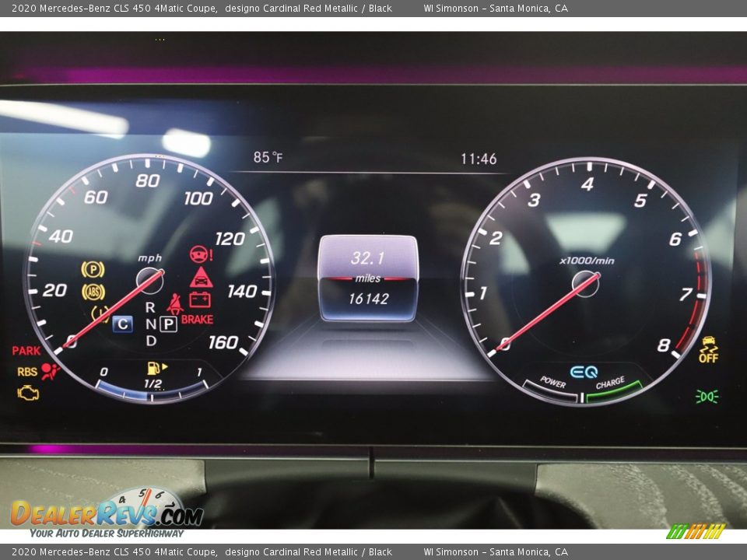The width and height of the screenshot is (747, 560).
Task: Click the yellow parking brake (P) warning icon
Action: pyautogui.click(x=93, y=270)
